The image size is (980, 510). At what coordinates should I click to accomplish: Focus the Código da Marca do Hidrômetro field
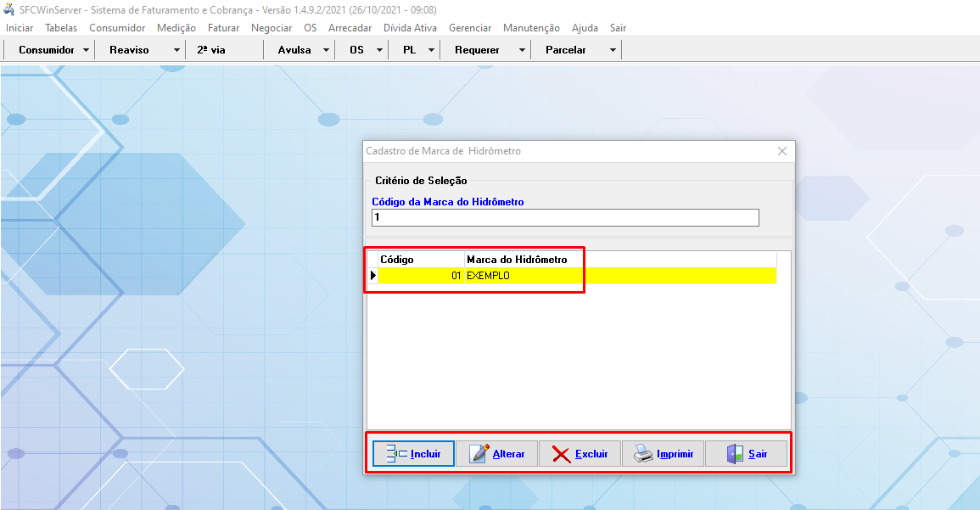565,218
